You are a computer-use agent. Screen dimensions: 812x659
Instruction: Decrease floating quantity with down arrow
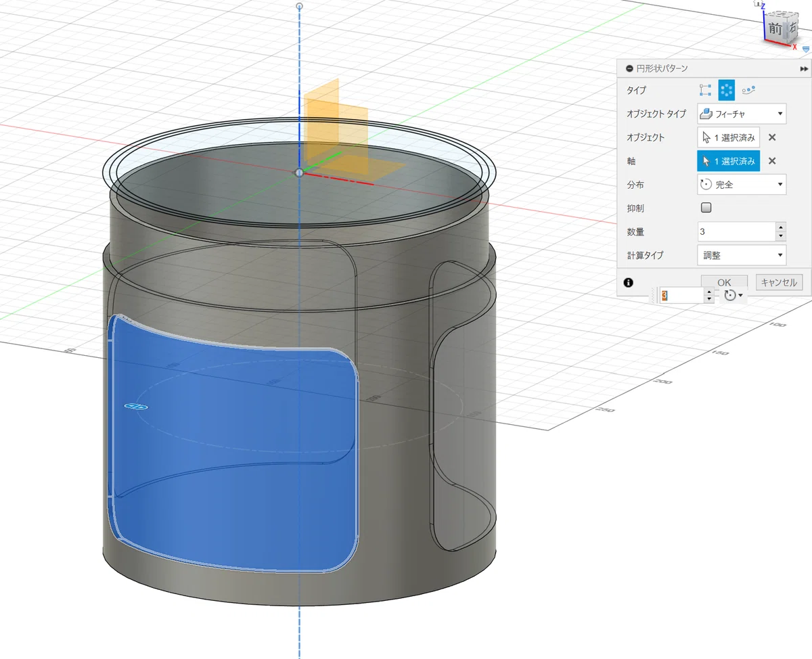pyautogui.click(x=709, y=299)
